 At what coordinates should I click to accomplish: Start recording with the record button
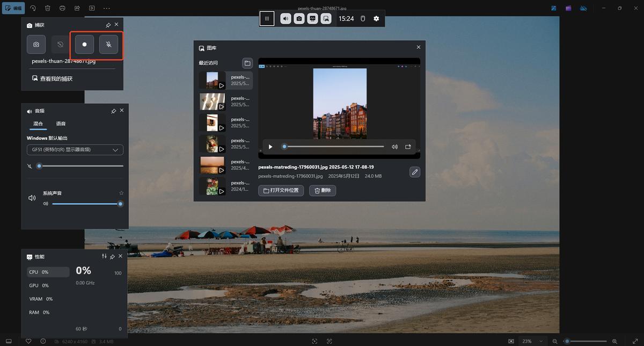[x=84, y=45]
